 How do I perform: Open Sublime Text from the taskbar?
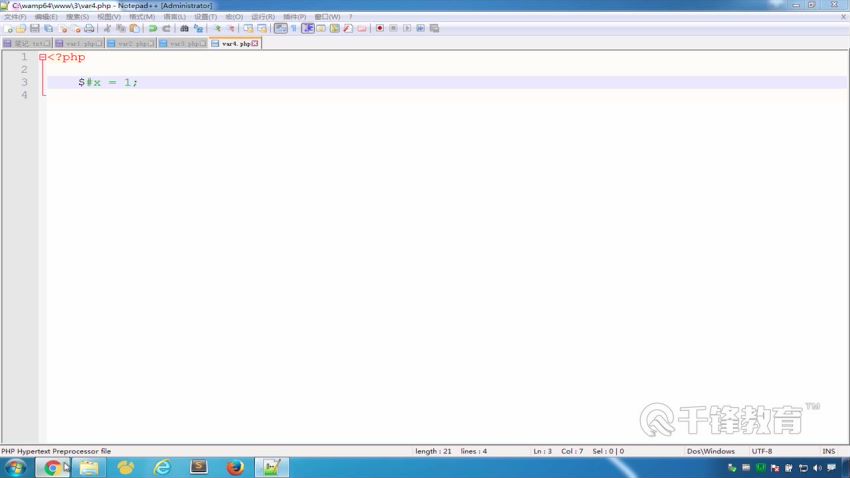(198, 467)
